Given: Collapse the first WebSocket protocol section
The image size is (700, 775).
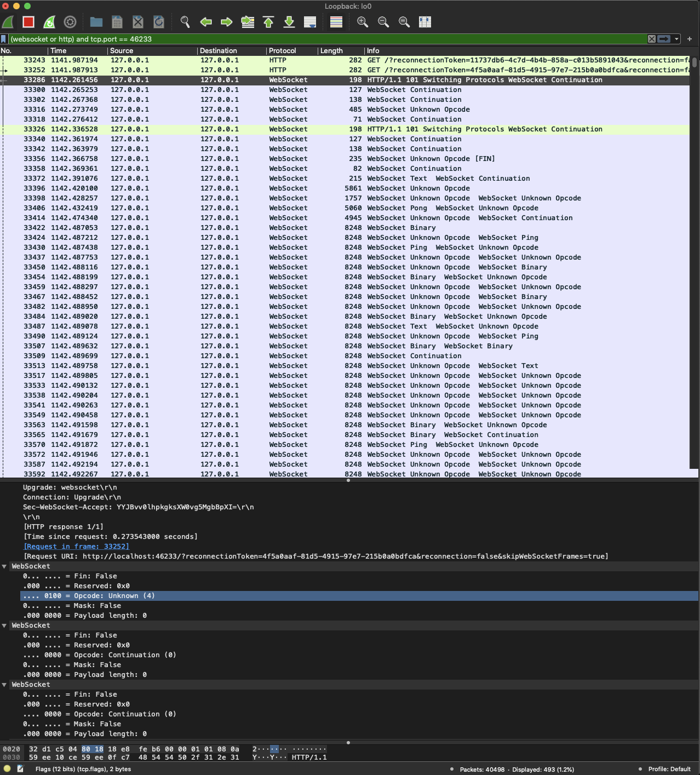Looking at the screenshot, I should (x=4, y=566).
